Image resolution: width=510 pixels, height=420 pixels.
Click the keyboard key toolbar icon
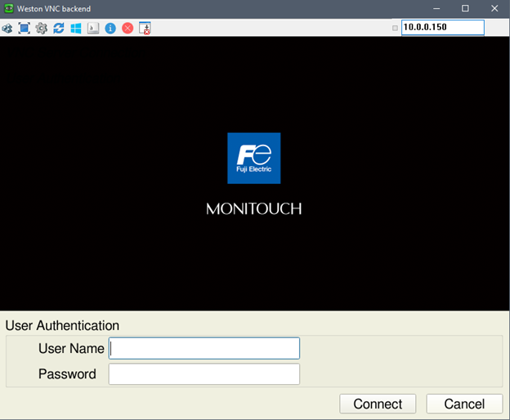click(93, 28)
